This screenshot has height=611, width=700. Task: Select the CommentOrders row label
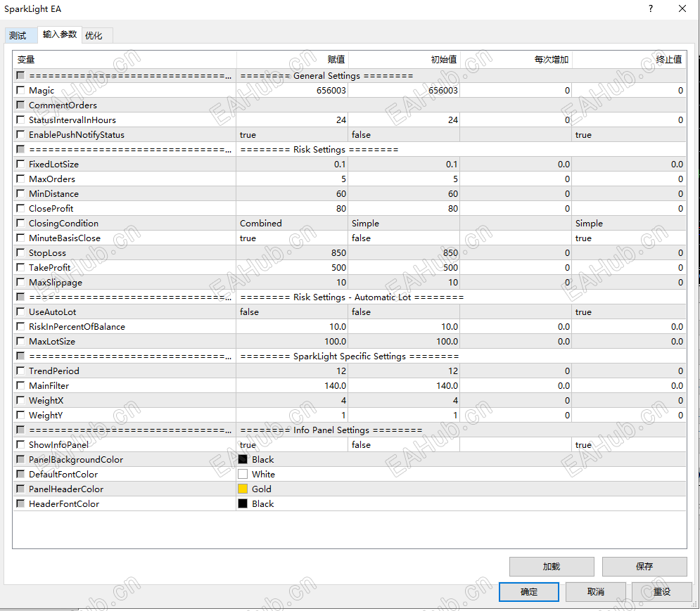[63, 105]
